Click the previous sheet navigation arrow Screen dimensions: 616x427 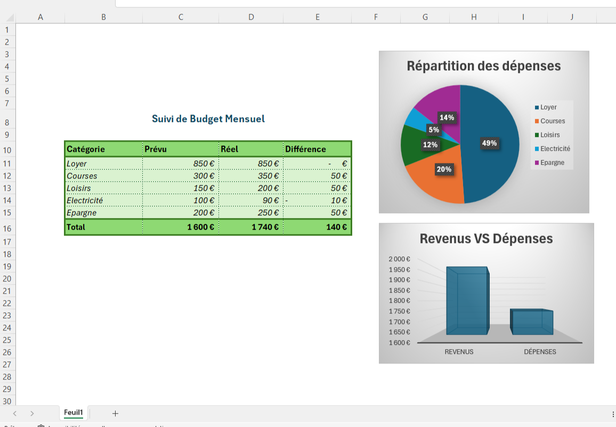point(15,413)
